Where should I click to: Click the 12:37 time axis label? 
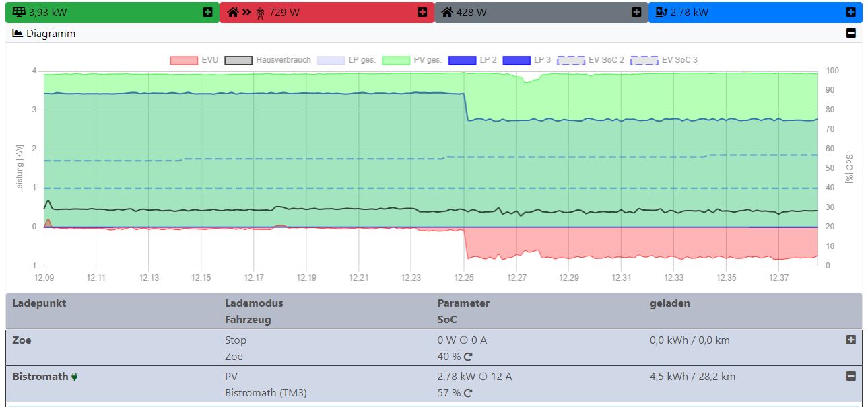[x=778, y=277]
